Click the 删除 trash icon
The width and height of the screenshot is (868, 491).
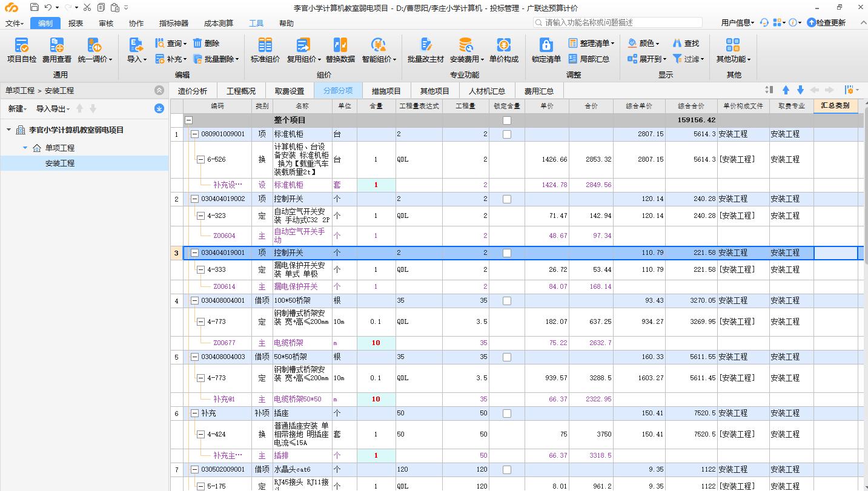click(197, 44)
